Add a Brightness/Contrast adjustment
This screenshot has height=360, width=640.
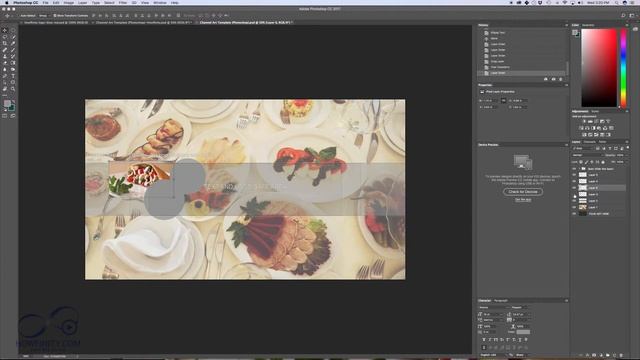(584, 122)
